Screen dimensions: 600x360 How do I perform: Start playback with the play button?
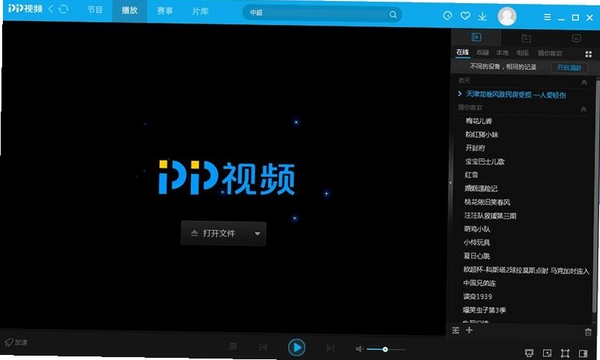coord(297,347)
